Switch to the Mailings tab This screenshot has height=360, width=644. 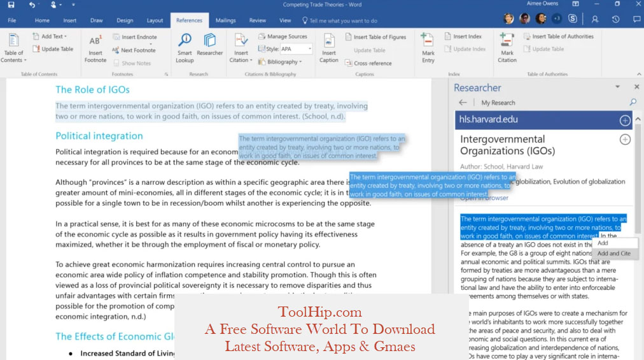pyautogui.click(x=225, y=20)
